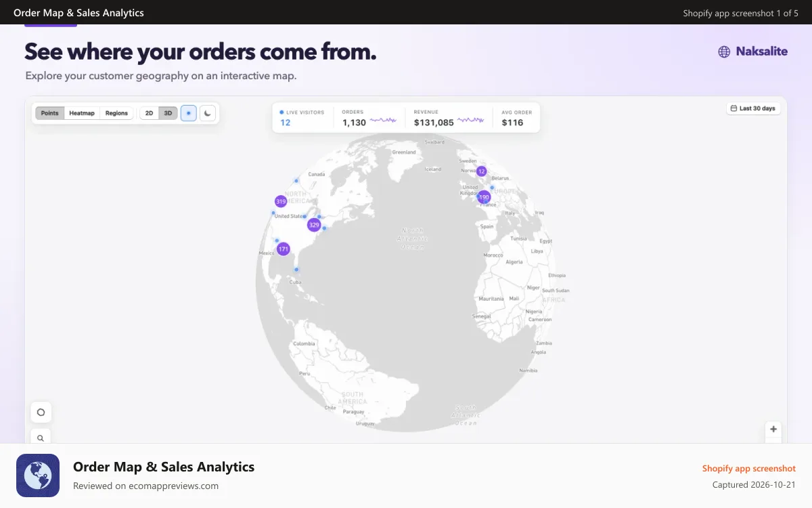Click the circular reset view icon
Viewport: 812px width, 508px height.
click(x=41, y=412)
